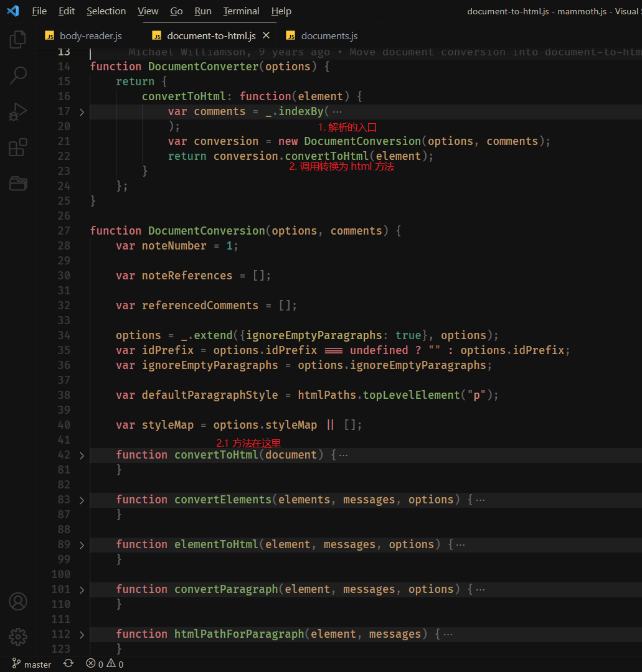The height and width of the screenshot is (672, 642).
Task: Open the Selection menu
Action: 106,11
